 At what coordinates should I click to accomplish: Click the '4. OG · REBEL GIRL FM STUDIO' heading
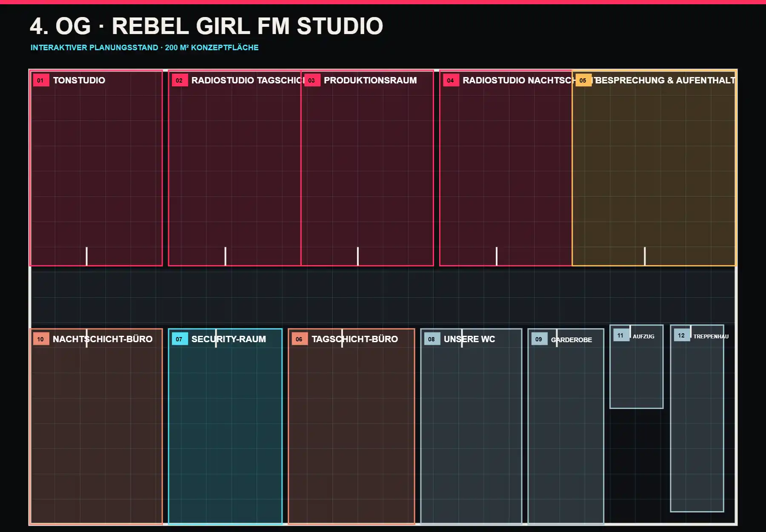(x=206, y=26)
